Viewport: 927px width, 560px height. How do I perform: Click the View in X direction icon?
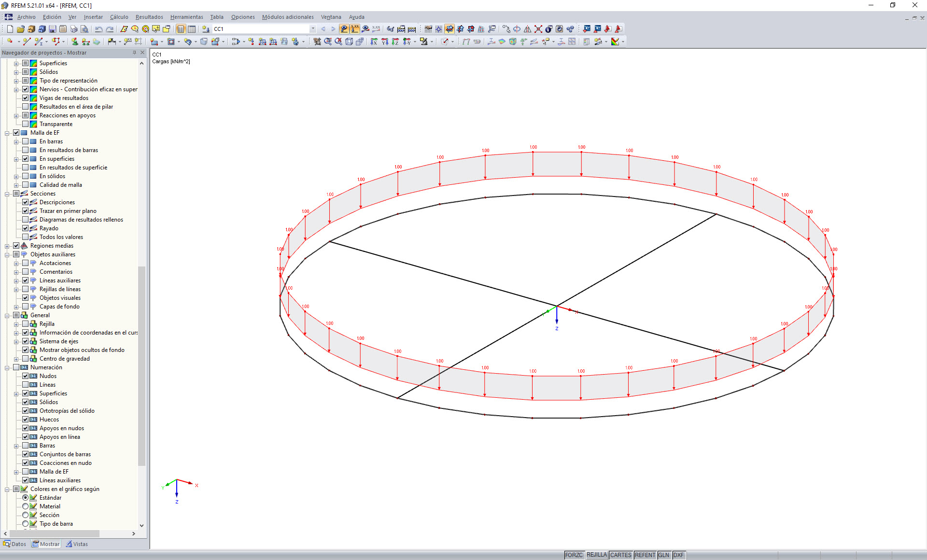coord(374,42)
